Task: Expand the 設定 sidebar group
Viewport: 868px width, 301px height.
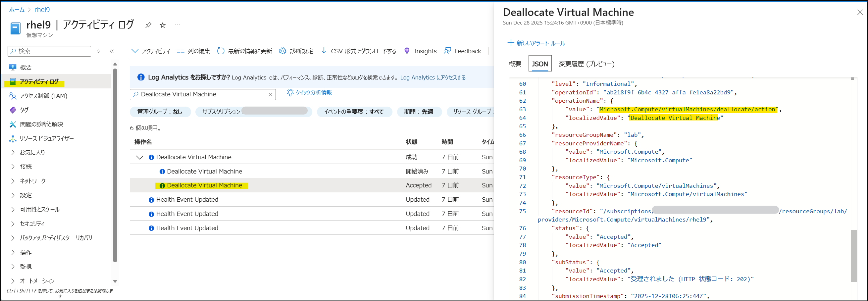Action: pos(13,195)
